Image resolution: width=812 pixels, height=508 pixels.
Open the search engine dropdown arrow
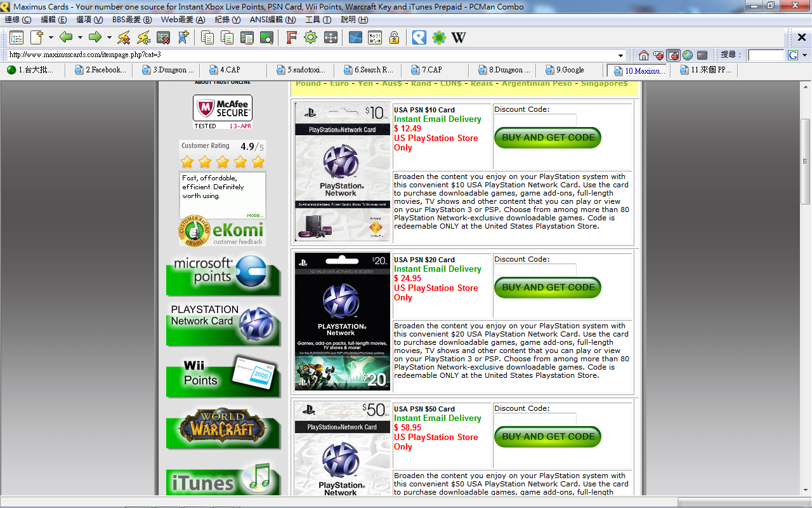(804, 55)
